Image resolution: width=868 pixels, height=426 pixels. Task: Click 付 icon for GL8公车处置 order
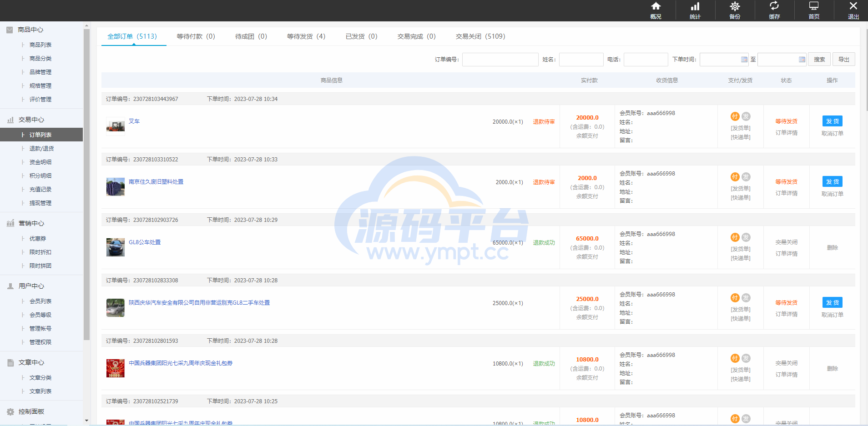[x=735, y=237]
